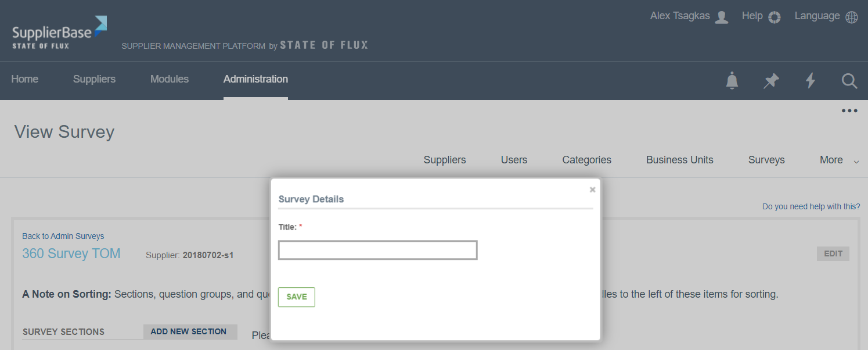This screenshot has height=350, width=868.
Task: Go to the Home menu
Action: (x=25, y=79)
